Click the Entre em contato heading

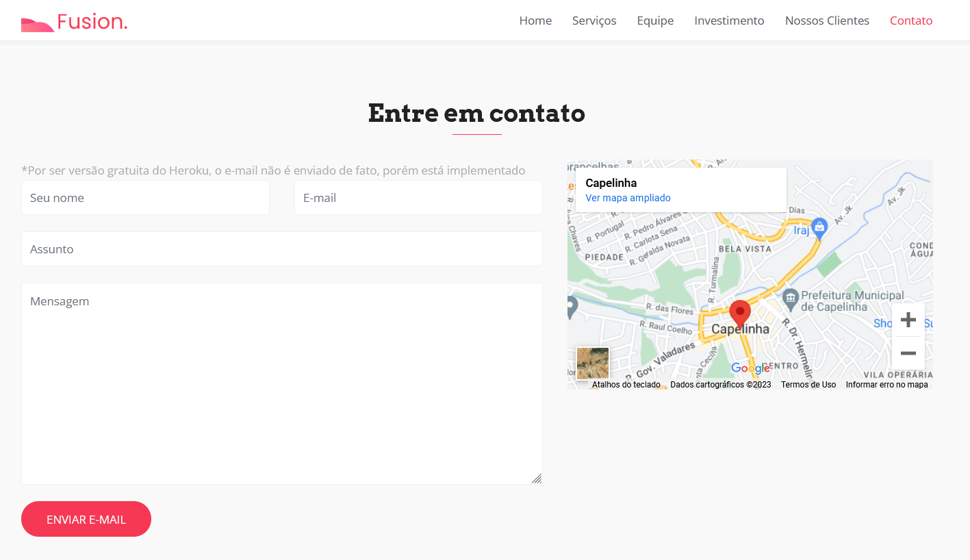pyautogui.click(x=476, y=113)
